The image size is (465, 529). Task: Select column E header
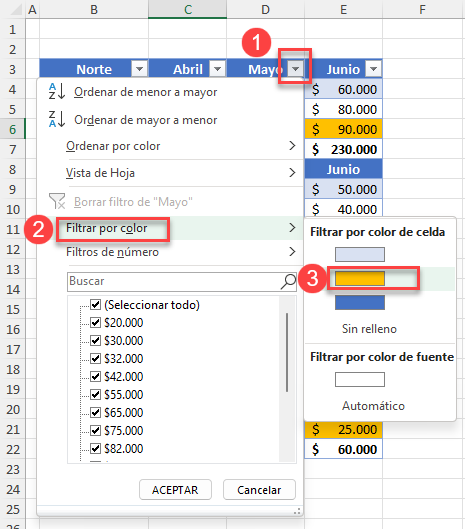tap(344, 9)
